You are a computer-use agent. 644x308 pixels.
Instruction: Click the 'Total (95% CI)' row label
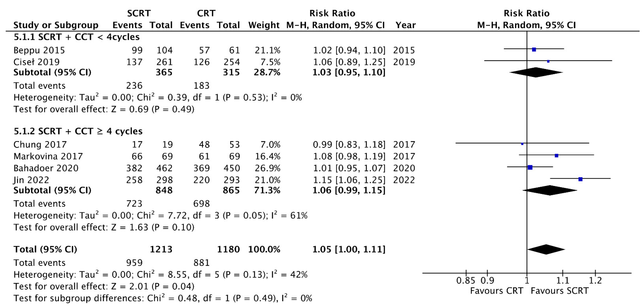(45, 249)
